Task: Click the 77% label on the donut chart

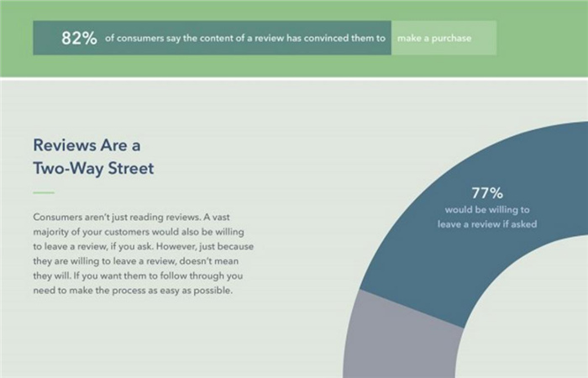Action: [x=486, y=192]
